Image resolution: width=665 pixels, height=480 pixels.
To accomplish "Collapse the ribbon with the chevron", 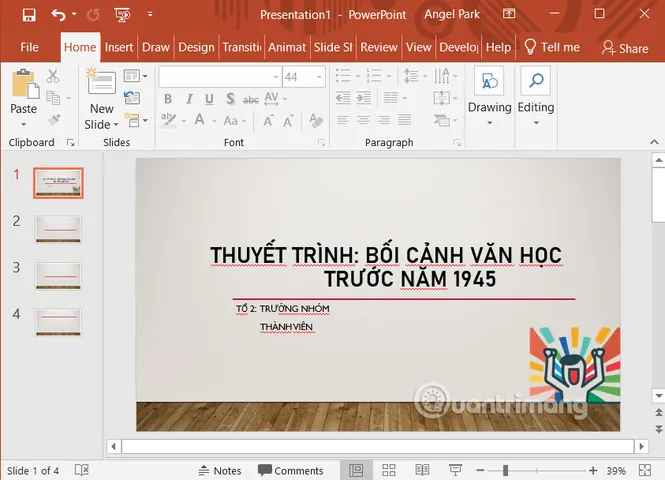I will (654, 142).
